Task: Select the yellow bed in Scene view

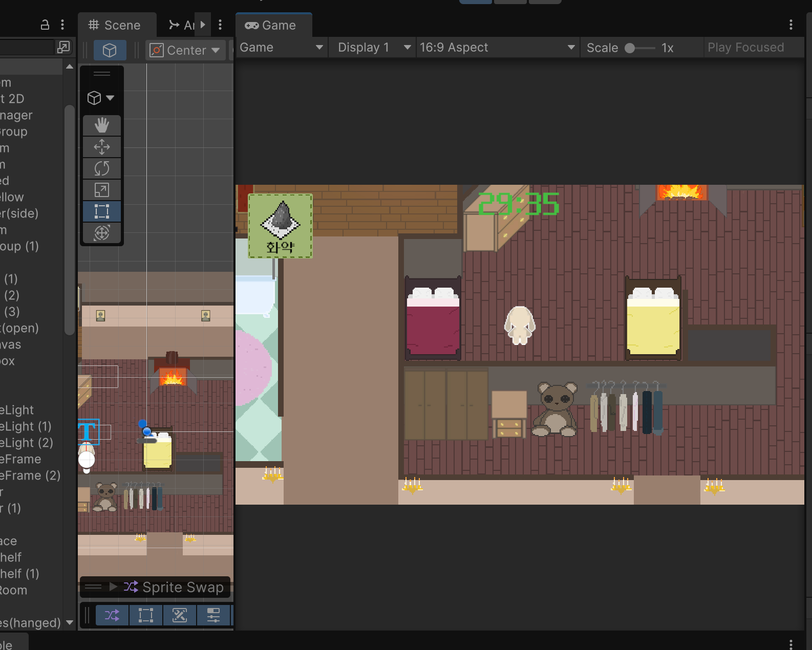Action: coord(158,450)
